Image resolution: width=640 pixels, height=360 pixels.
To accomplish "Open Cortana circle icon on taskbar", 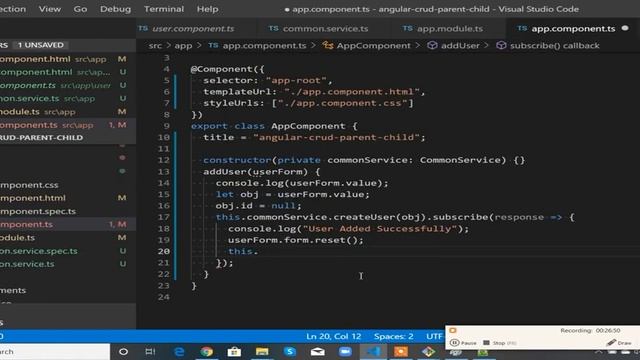I will [x=123, y=351].
